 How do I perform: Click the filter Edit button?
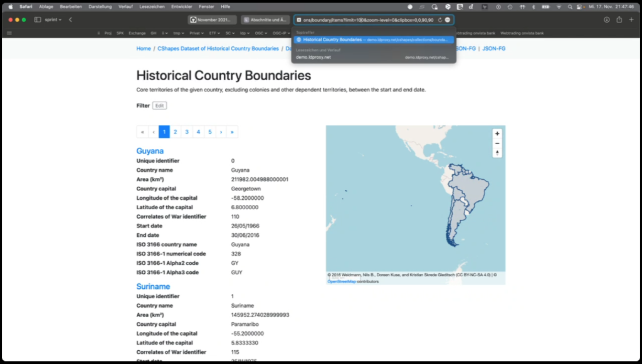[160, 106]
